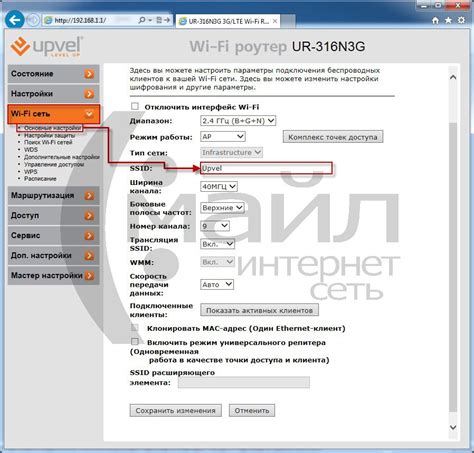
Task: Click refresh arrow in address bar
Action: (166, 20)
